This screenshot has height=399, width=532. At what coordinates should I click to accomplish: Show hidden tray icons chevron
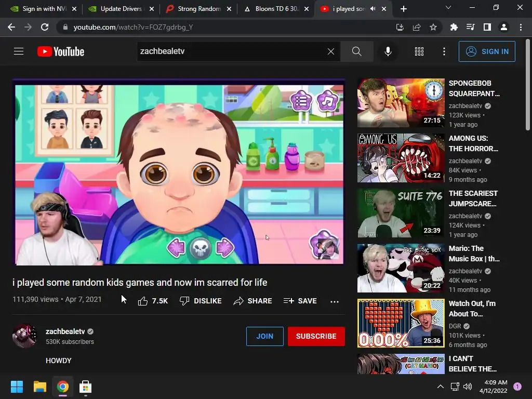pos(440,387)
